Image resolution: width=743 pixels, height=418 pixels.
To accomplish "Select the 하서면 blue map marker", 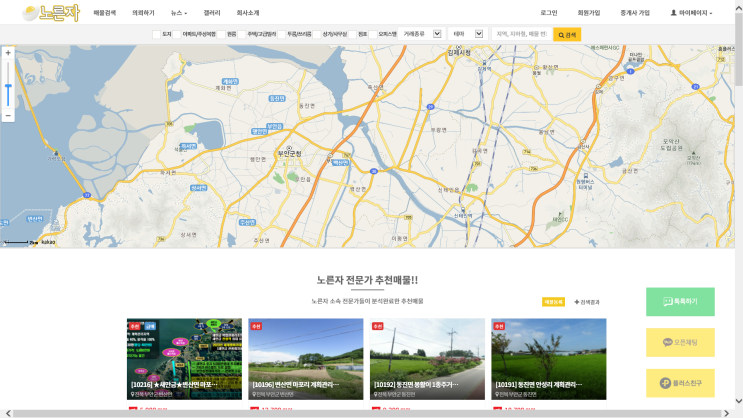I will pyautogui.click(x=189, y=146).
